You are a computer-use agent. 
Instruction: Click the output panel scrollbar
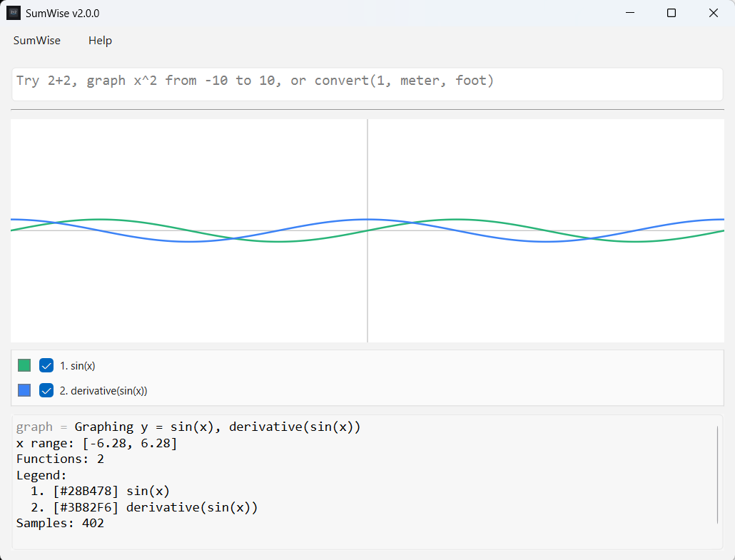pos(718,474)
